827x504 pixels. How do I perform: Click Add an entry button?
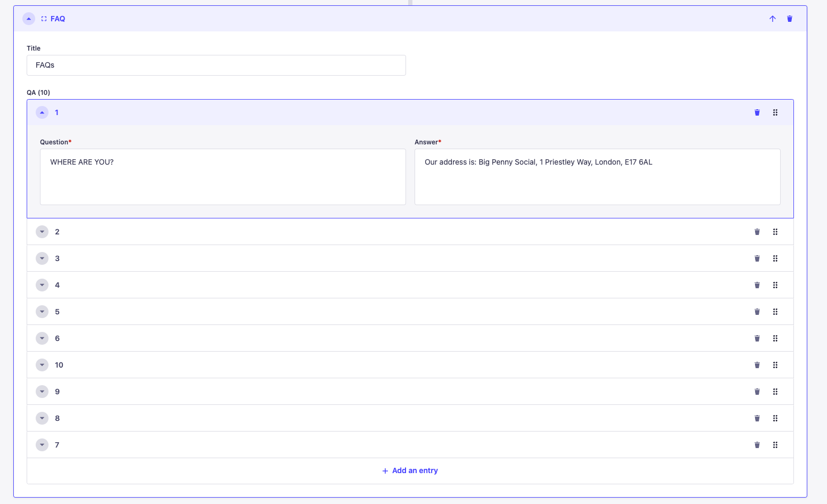click(410, 470)
